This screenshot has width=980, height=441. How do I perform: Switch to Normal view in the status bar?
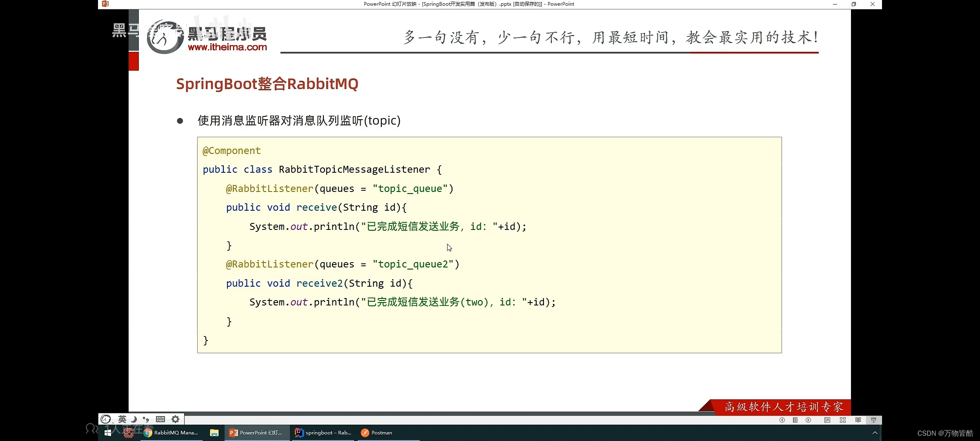(827, 420)
